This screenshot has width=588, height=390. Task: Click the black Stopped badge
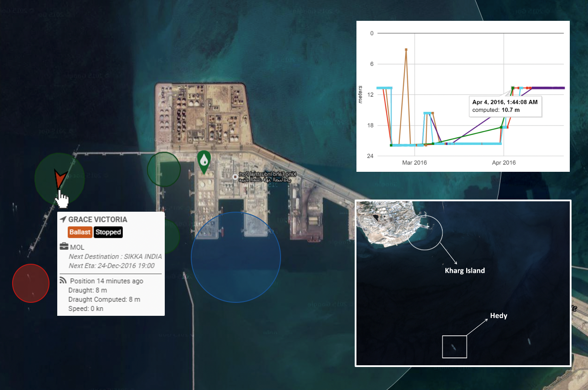coord(108,232)
